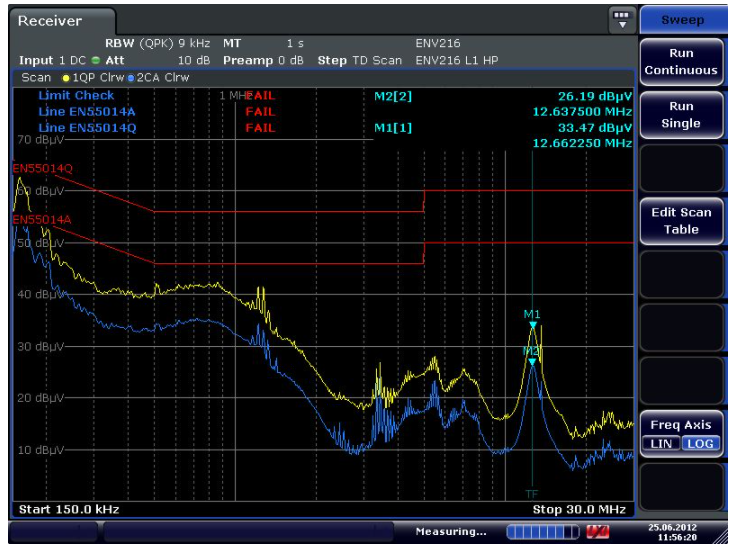Click the TF marker at bottom of graph
Viewport: 737px width, 544px height.
click(x=532, y=494)
